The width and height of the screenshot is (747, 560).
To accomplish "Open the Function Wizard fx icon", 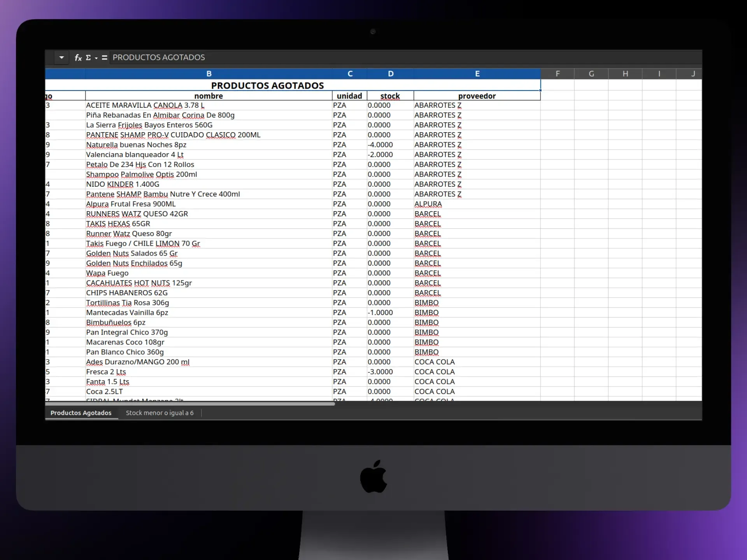I will [78, 58].
